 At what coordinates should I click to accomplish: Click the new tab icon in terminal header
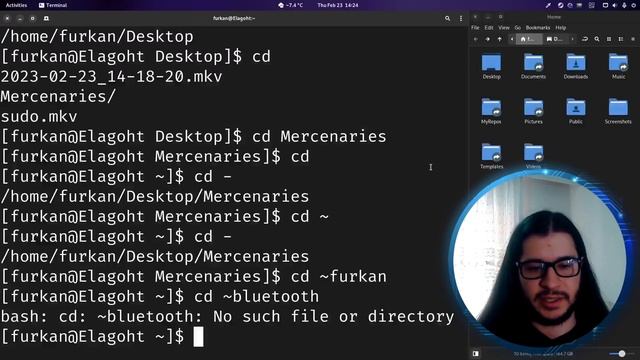[x=46, y=18]
